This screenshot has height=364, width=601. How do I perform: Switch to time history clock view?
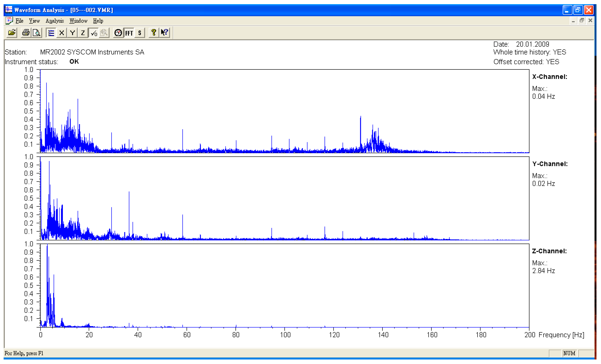coord(118,33)
